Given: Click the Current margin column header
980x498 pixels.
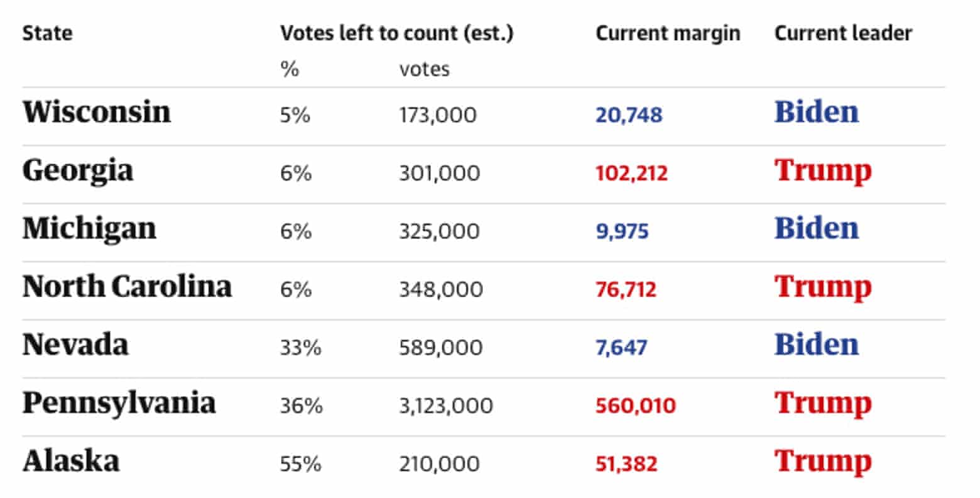Looking at the screenshot, I should pos(668,33).
